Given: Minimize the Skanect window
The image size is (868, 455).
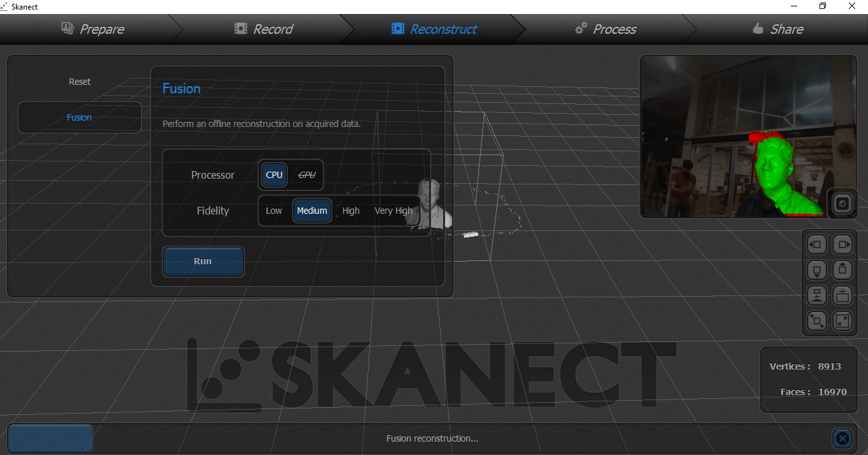Looking at the screenshot, I should pos(793,6).
